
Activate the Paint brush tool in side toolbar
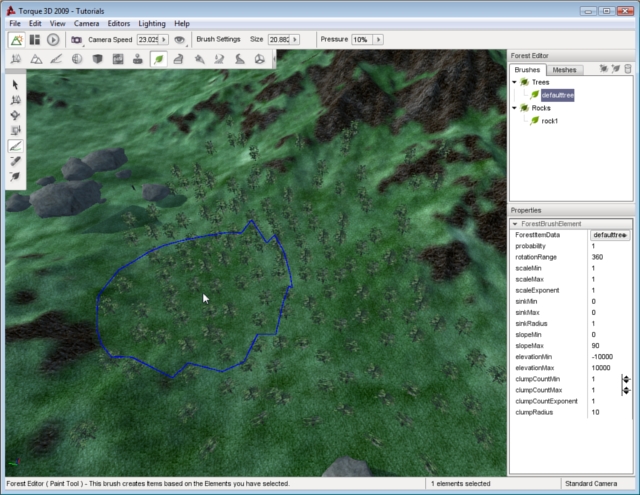tap(16, 145)
